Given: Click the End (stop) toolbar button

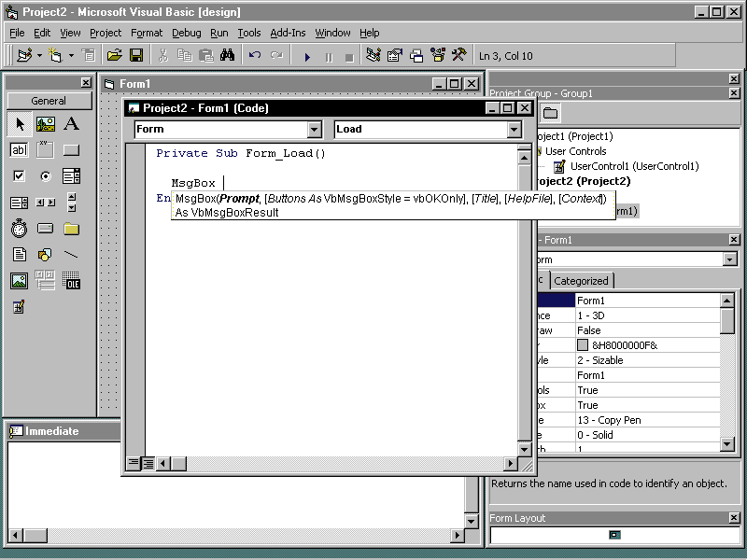Looking at the screenshot, I should coord(349,57).
